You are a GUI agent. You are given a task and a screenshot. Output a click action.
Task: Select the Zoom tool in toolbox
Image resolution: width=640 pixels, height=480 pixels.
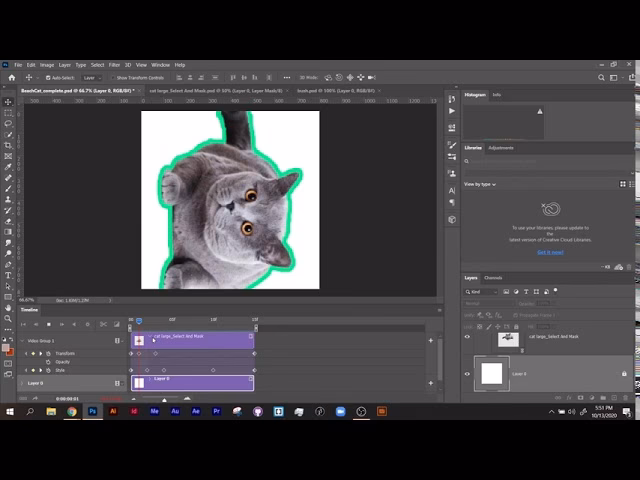click(8, 319)
